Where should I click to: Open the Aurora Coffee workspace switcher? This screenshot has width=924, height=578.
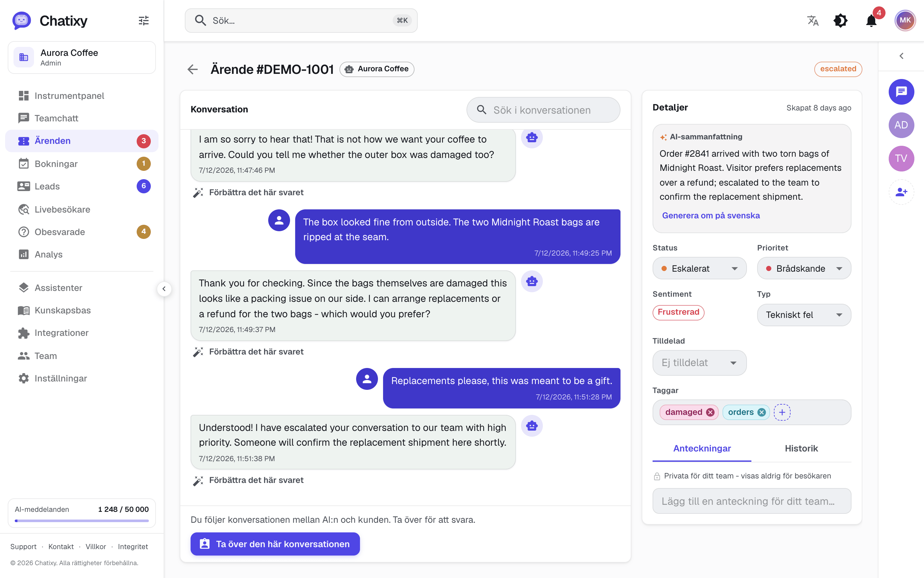point(82,57)
